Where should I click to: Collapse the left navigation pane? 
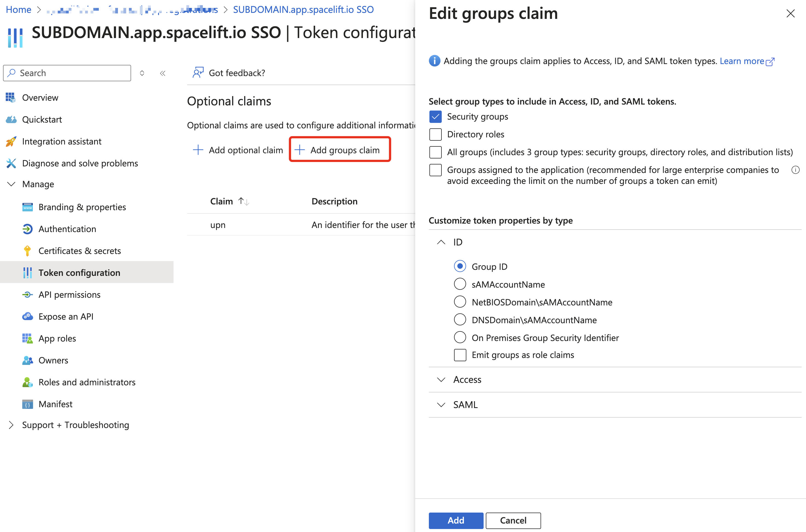click(x=163, y=73)
